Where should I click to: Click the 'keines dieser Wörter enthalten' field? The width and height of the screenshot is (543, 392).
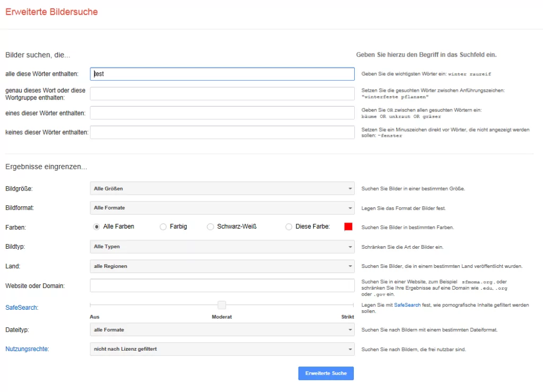(x=222, y=132)
